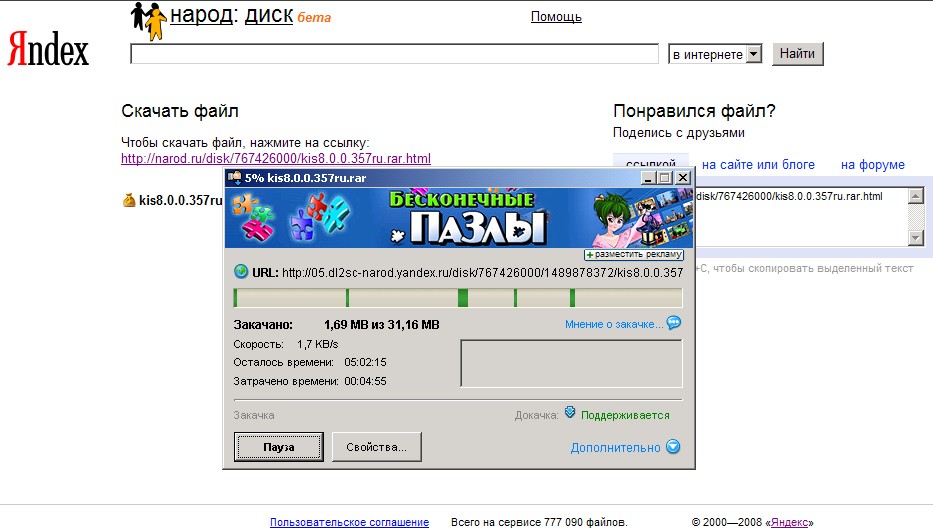Switch to the 'ссылкой' share tab
This screenshot has width=933, height=528.
tap(651, 163)
